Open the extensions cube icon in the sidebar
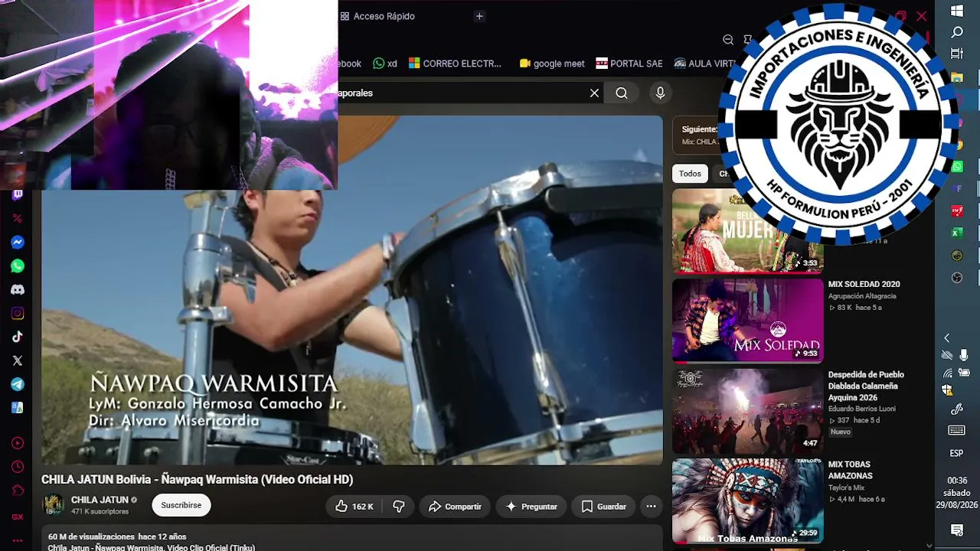980x551 pixels. point(18,491)
